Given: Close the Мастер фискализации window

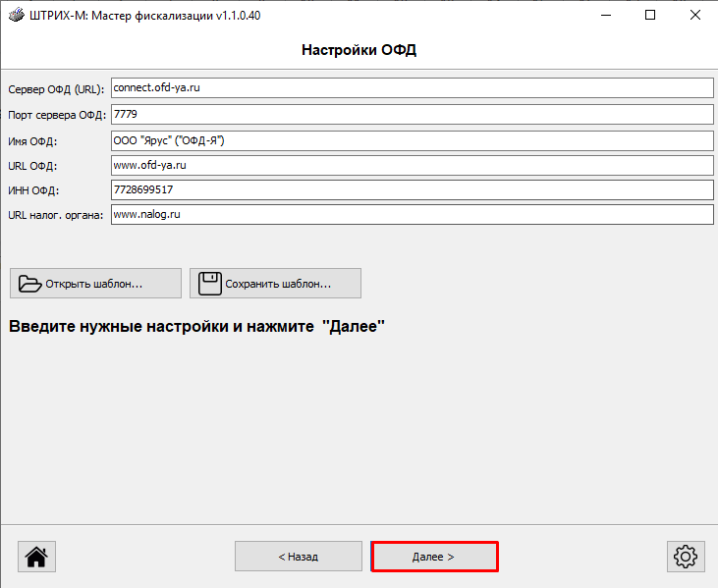Looking at the screenshot, I should 694,16.
